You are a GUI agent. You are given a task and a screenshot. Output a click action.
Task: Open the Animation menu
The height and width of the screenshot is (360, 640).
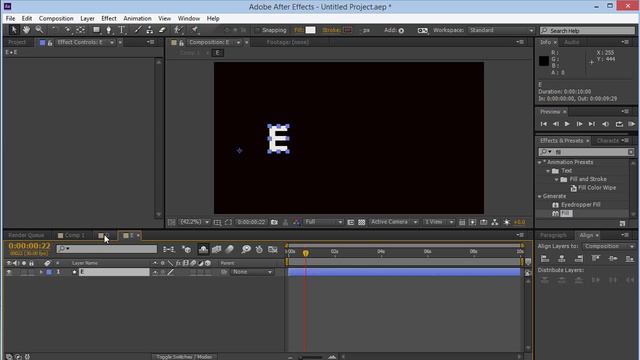click(x=137, y=18)
